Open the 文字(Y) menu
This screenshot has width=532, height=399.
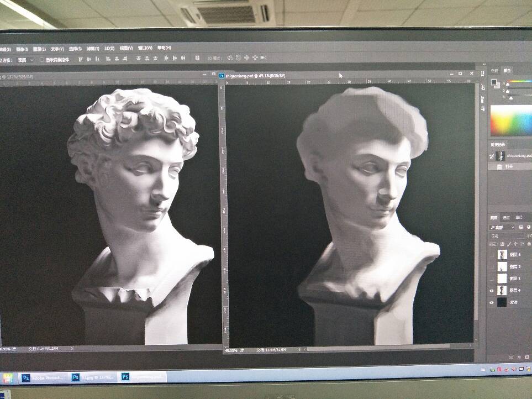pyautogui.click(x=57, y=49)
